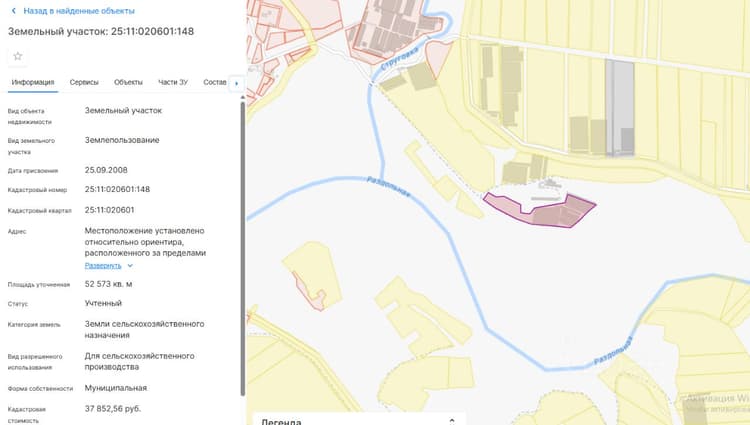750x425 pixels.
Task: Add parcel to favorites with star icon
Action: click(x=18, y=56)
